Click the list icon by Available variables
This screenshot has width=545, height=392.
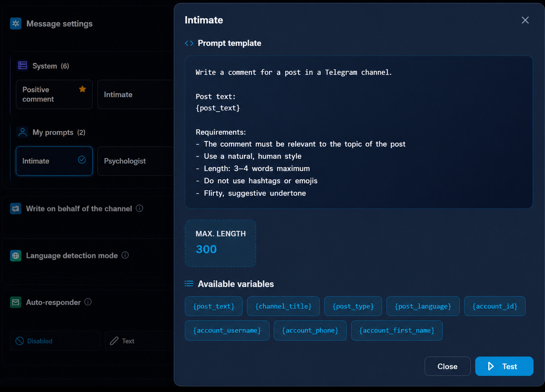point(189,283)
